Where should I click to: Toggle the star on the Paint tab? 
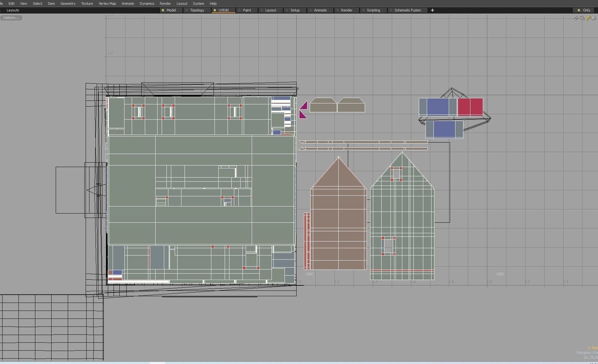[239, 10]
